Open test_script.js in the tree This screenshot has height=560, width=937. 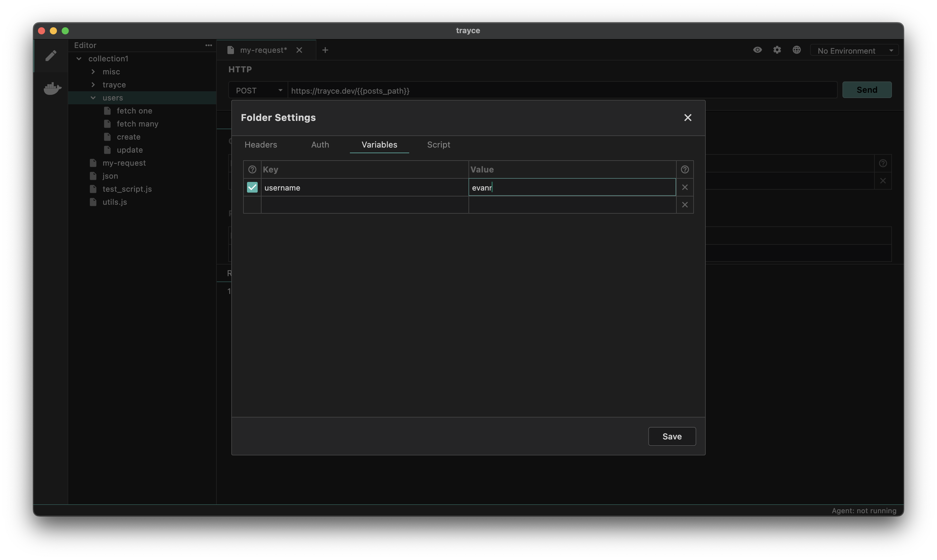(127, 189)
